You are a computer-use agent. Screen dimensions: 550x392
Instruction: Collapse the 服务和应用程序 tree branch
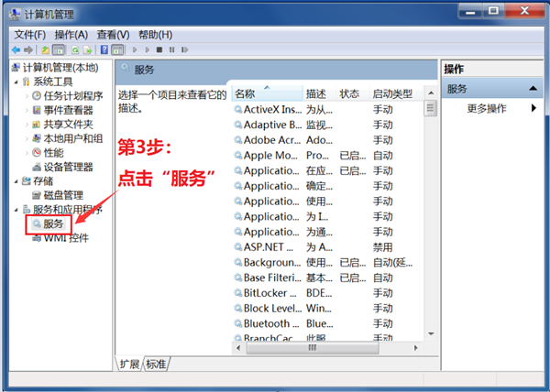point(16,210)
